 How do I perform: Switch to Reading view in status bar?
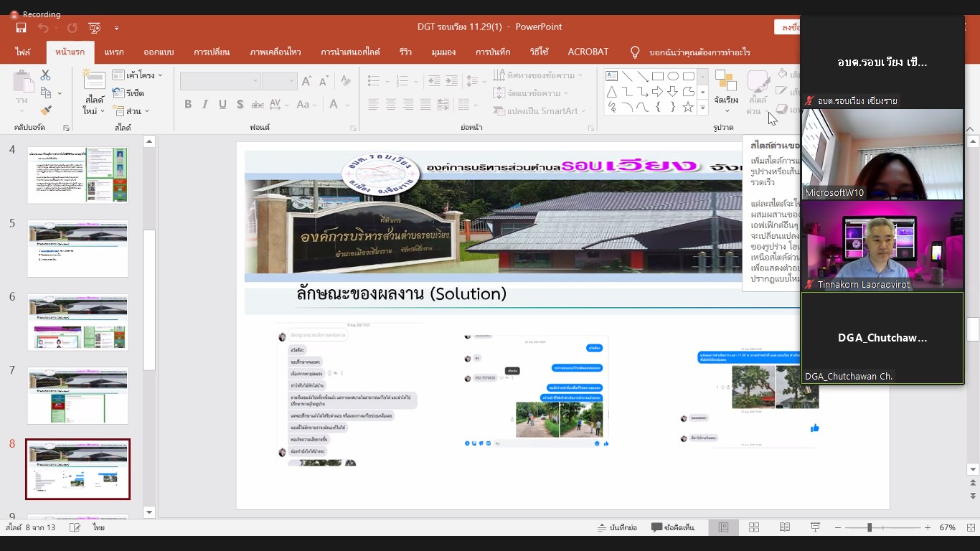click(x=785, y=527)
